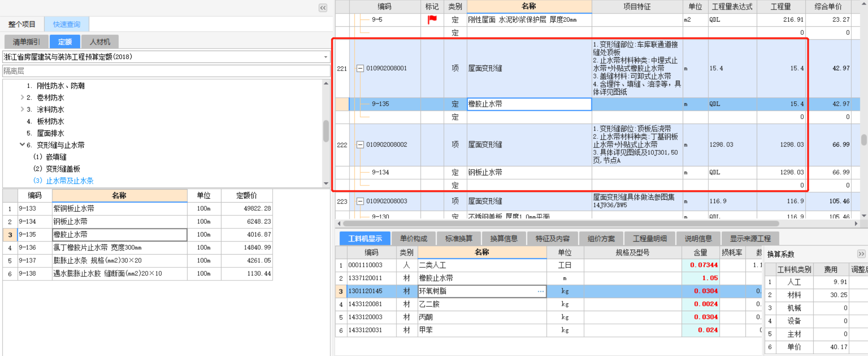Click bill table scroll-right arrow
The width and height of the screenshot is (868, 356).
coord(856,223)
